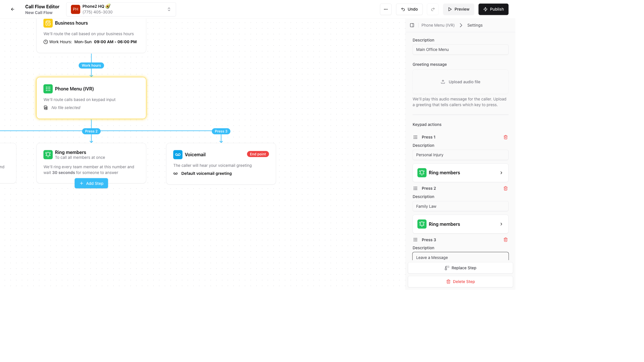Click the Work Hours clock icon
Viewport: 644px width, 362px height.
(46, 42)
